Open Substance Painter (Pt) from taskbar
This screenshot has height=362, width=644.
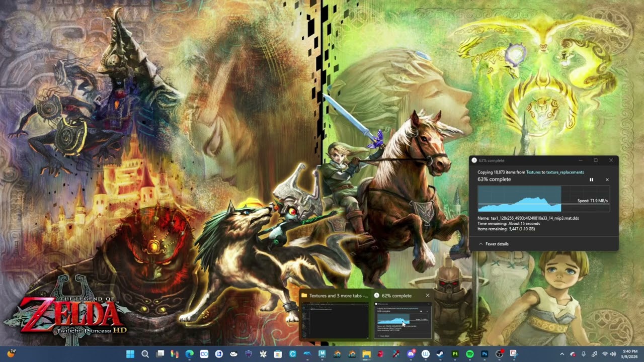[x=455, y=354]
